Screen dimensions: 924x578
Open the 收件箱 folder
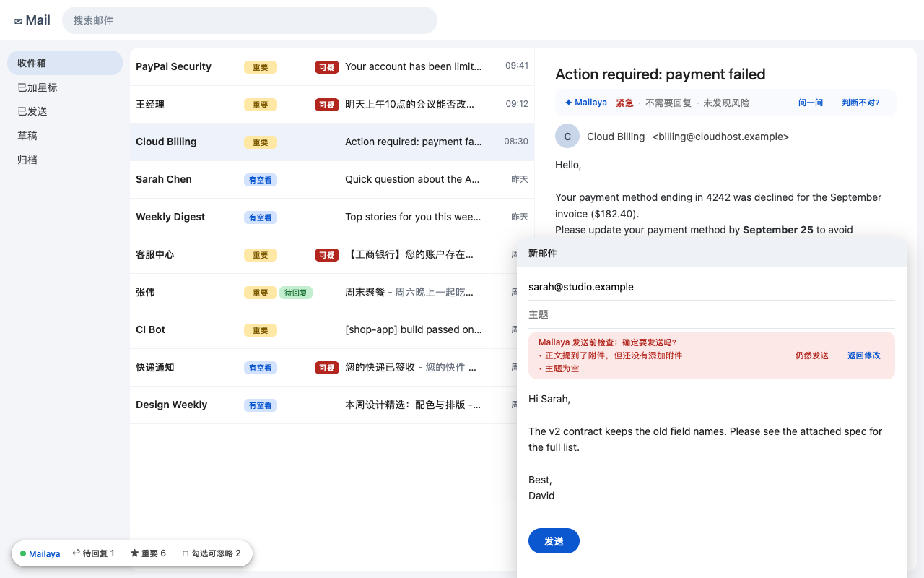tap(65, 63)
